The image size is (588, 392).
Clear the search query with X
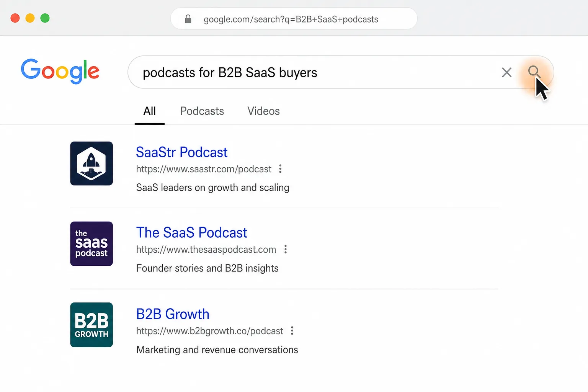pos(506,72)
